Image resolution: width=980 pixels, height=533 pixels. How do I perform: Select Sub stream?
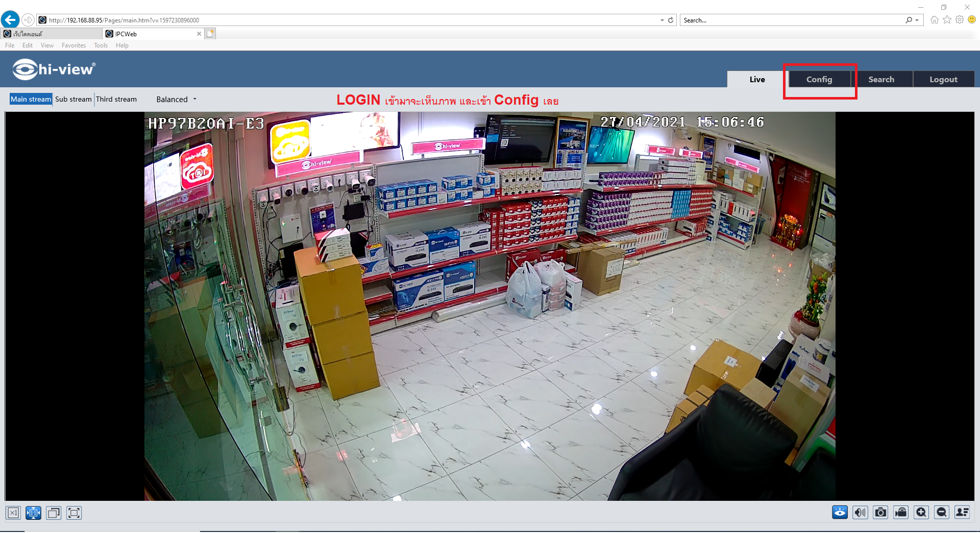73,100
